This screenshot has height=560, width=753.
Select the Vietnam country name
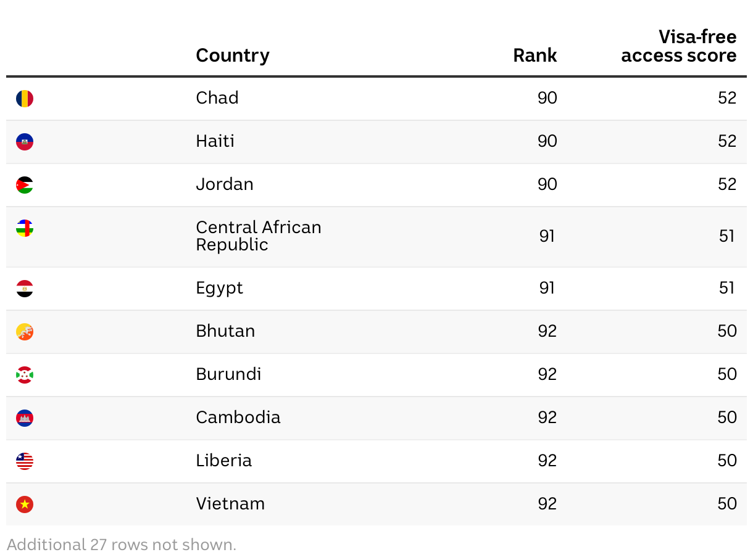230,504
